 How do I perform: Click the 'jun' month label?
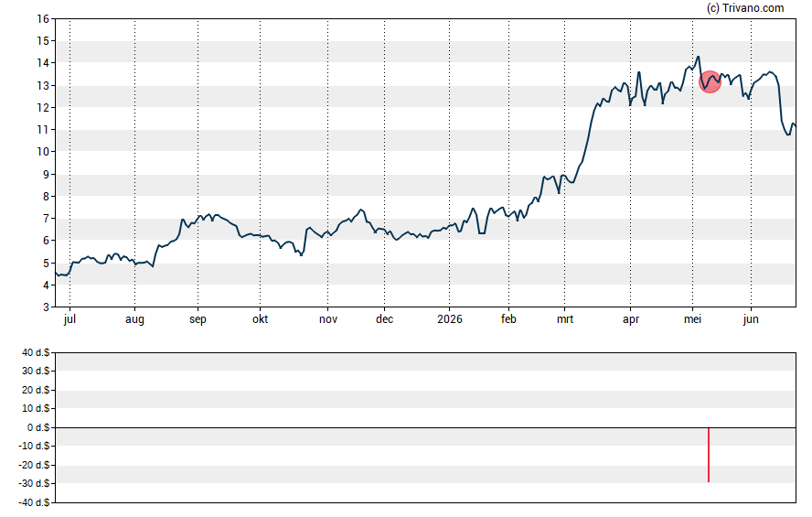(x=751, y=319)
